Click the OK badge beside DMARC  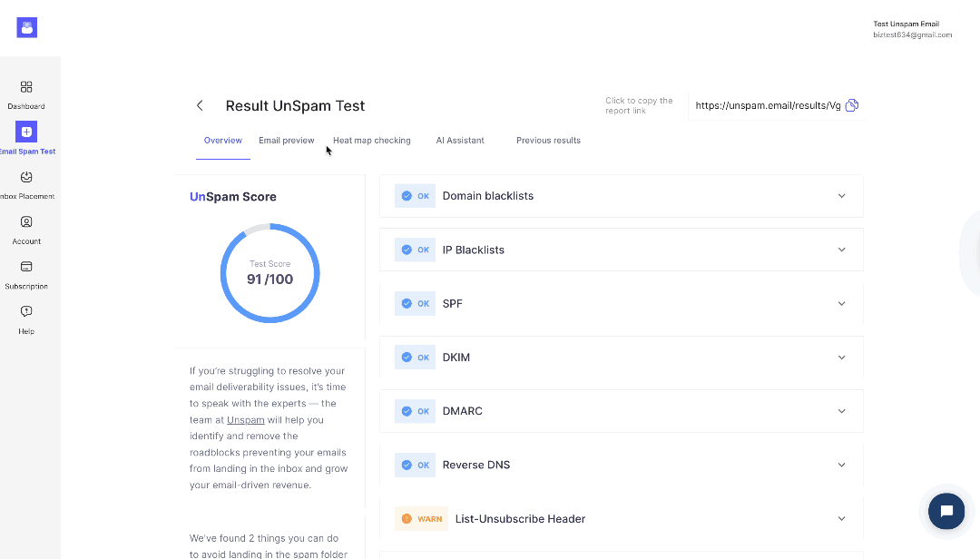click(x=415, y=411)
